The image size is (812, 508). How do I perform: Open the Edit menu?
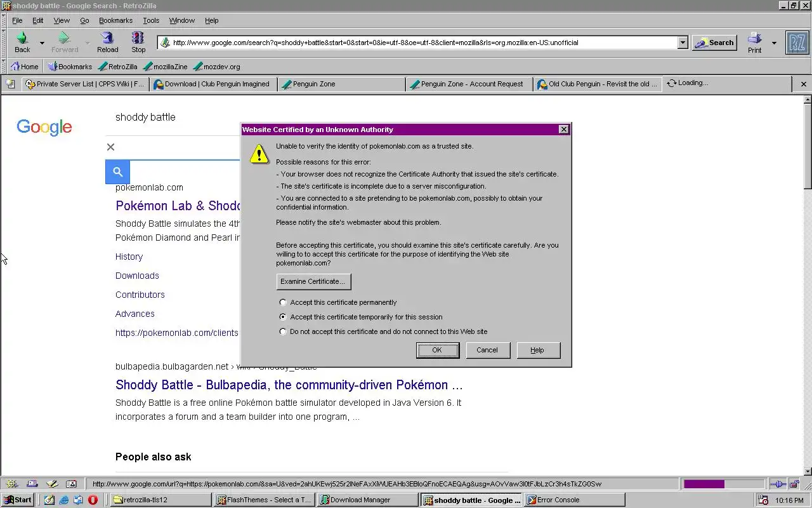tap(38, 20)
